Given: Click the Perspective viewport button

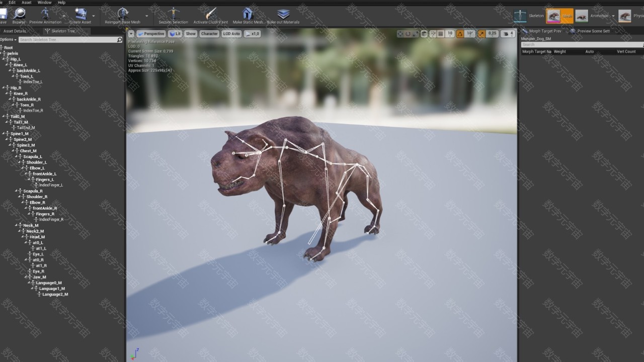Looking at the screenshot, I should tap(151, 34).
